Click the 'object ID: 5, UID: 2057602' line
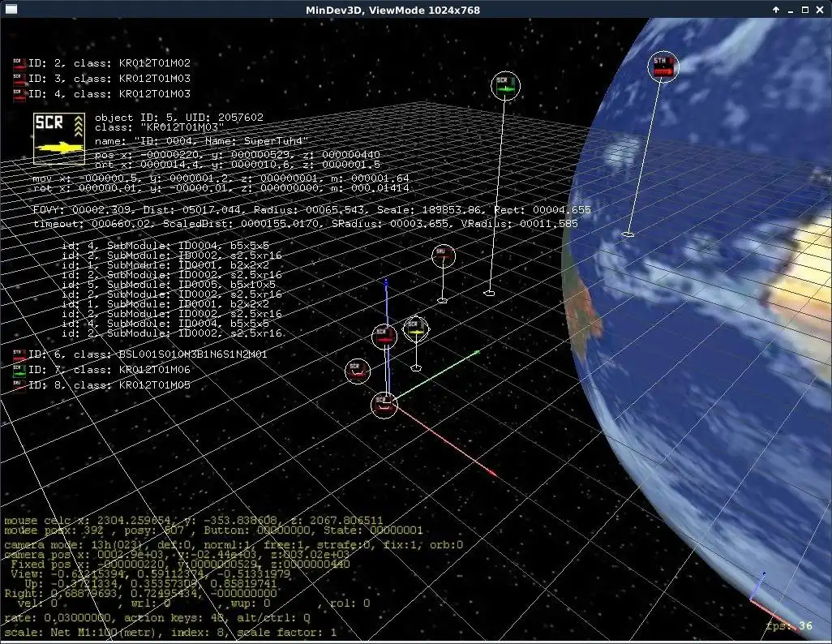Image resolution: width=832 pixels, height=644 pixels. pos(179,118)
